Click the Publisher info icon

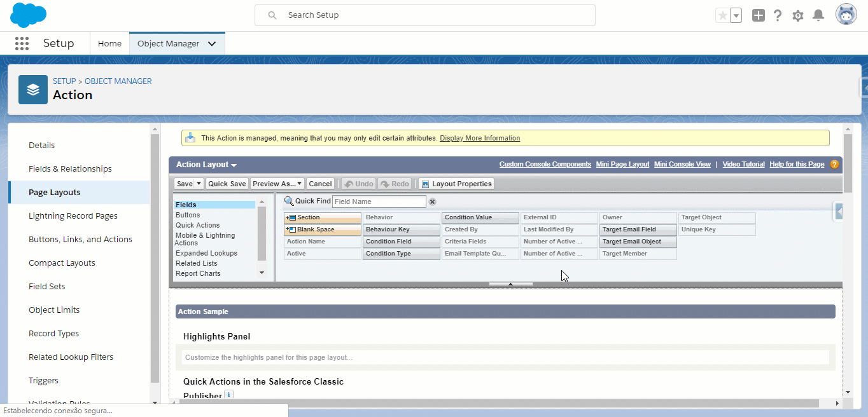point(229,395)
